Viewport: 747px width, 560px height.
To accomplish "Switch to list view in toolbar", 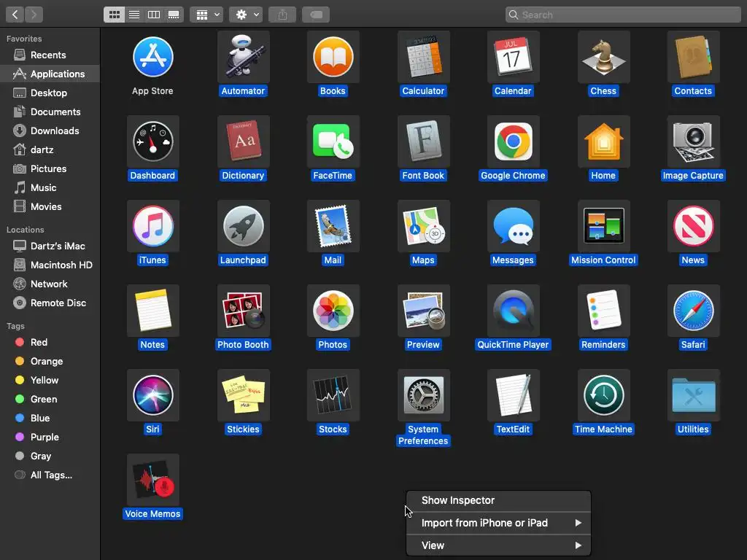I will [134, 15].
